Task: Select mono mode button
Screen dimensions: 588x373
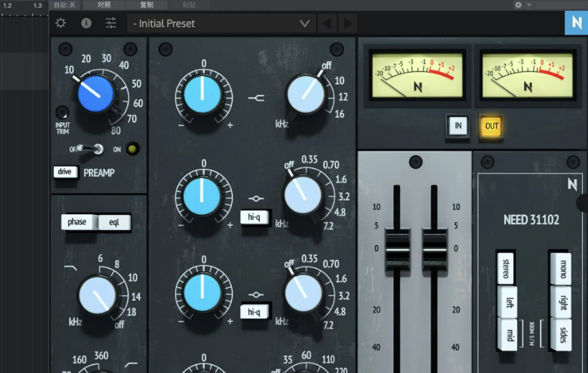Action: [x=561, y=269]
